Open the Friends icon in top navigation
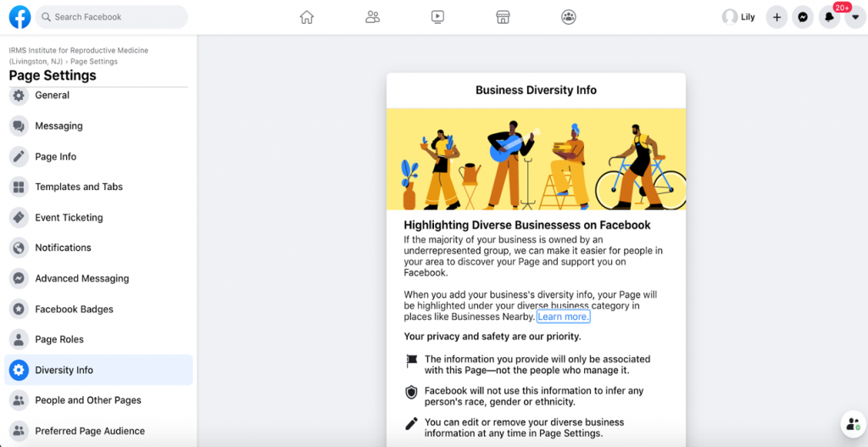The image size is (868, 447). coord(373,17)
